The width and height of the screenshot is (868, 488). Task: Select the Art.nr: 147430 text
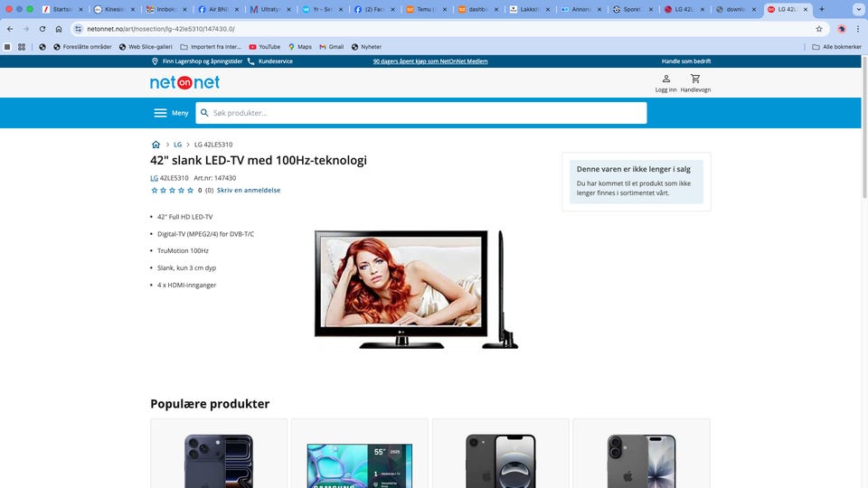[x=215, y=178]
